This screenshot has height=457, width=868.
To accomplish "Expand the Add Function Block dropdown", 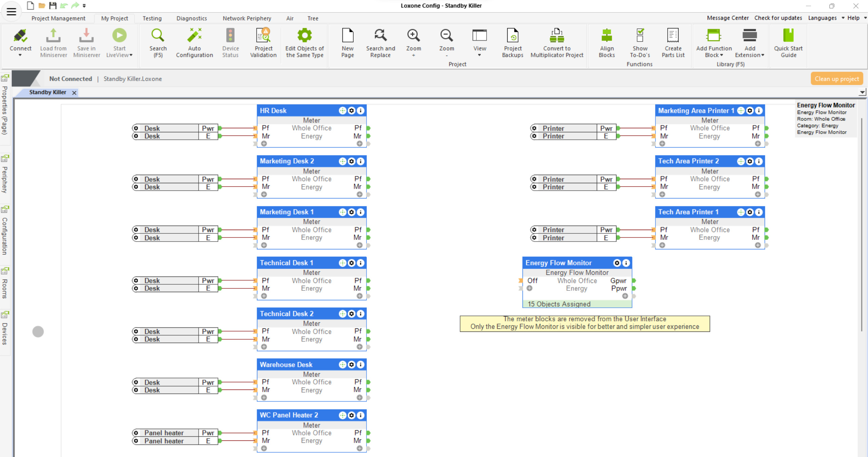I will point(722,55).
